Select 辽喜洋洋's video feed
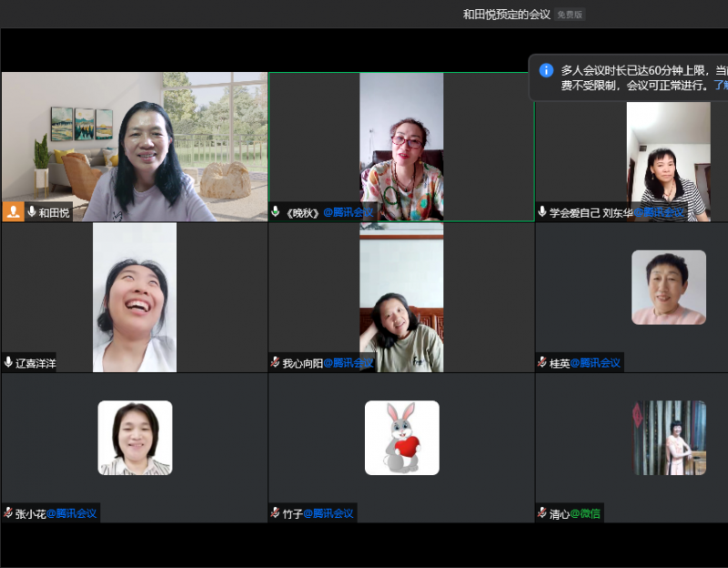This screenshot has width=728, height=568. click(135, 296)
